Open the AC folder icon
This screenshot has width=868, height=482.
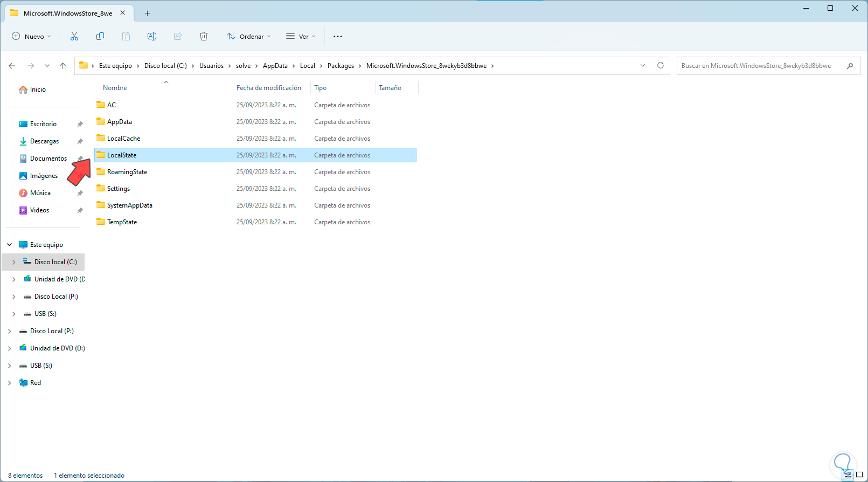pyautogui.click(x=101, y=105)
